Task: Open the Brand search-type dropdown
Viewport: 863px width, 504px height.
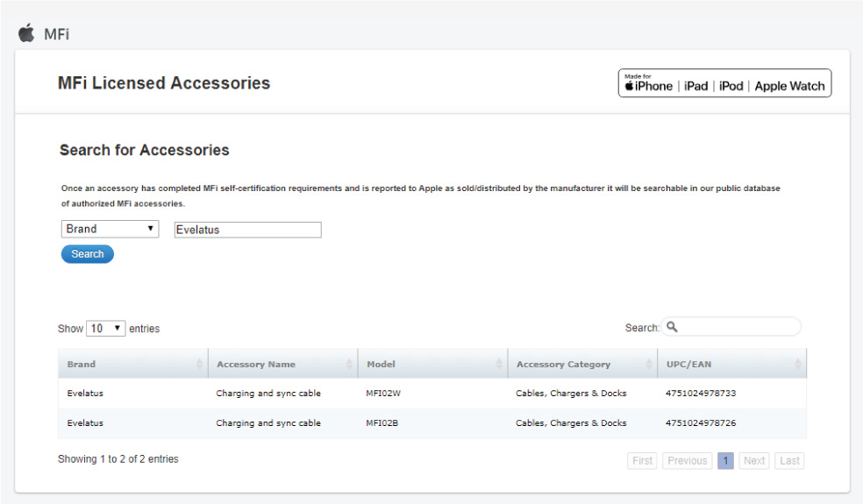Action: pyautogui.click(x=110, y=229)
